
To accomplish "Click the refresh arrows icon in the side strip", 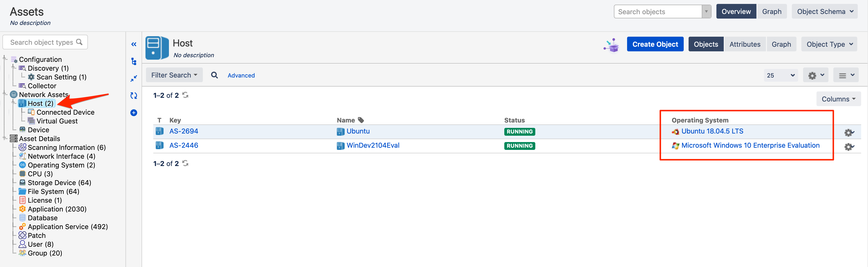I will click(134, 96).
